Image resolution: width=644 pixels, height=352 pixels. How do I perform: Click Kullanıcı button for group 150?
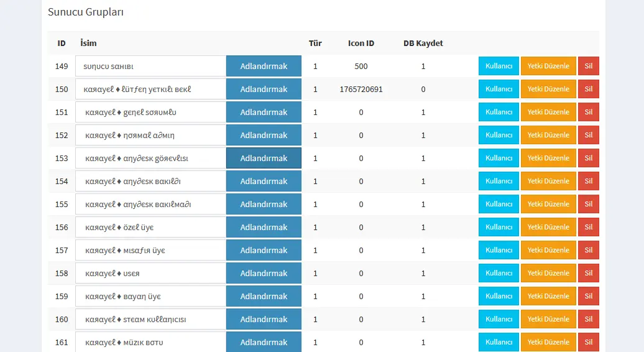coord(499,89)
